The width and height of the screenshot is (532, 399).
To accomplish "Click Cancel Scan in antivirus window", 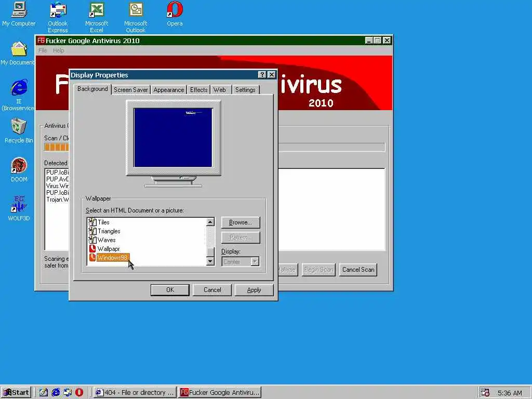I will (358, 270).
